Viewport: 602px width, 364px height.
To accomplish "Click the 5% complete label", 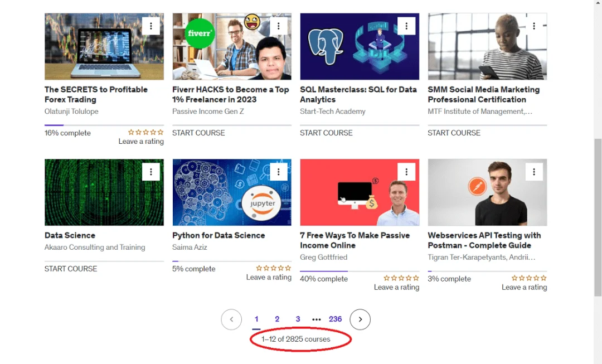I will 194,269.
